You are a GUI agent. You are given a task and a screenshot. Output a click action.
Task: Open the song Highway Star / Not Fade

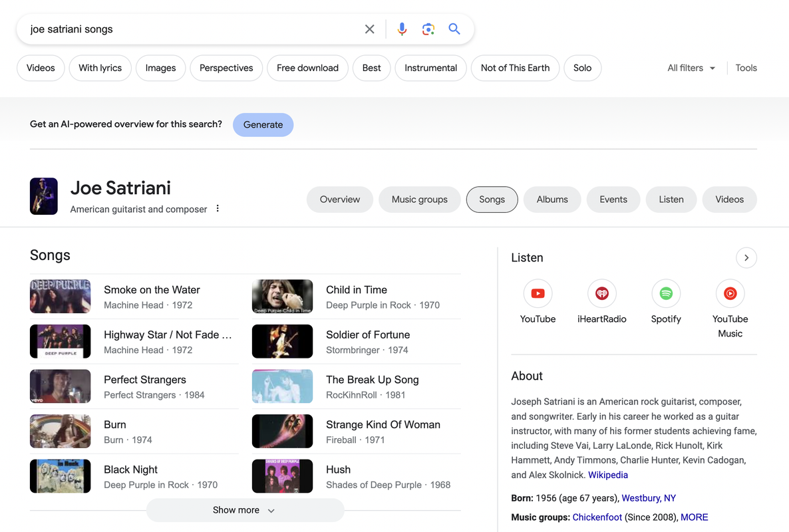pyautogui.click(x=168, y=335)
